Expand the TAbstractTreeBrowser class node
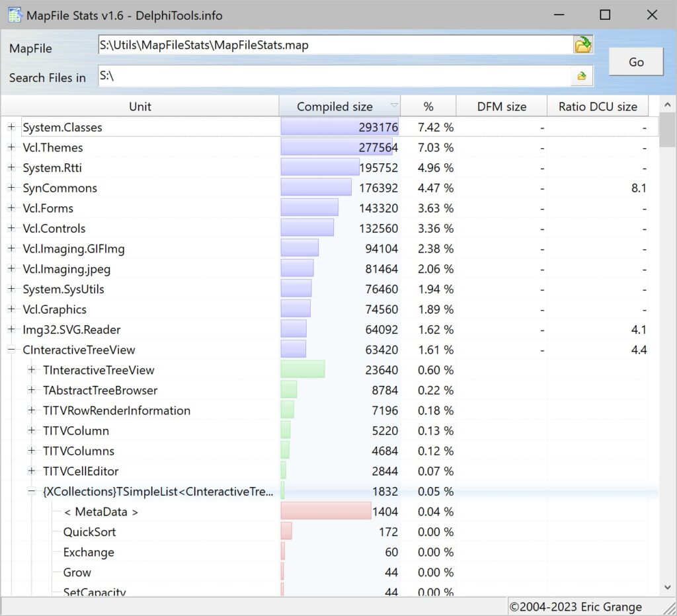This screenshot has width=677, height=616. coord(32,390)
